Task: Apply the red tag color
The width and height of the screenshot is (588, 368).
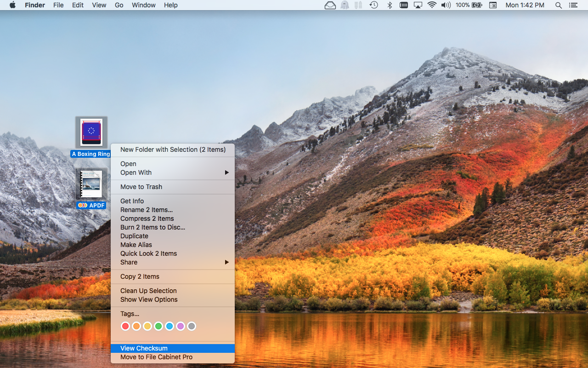Action: click(x=125, y=326)
